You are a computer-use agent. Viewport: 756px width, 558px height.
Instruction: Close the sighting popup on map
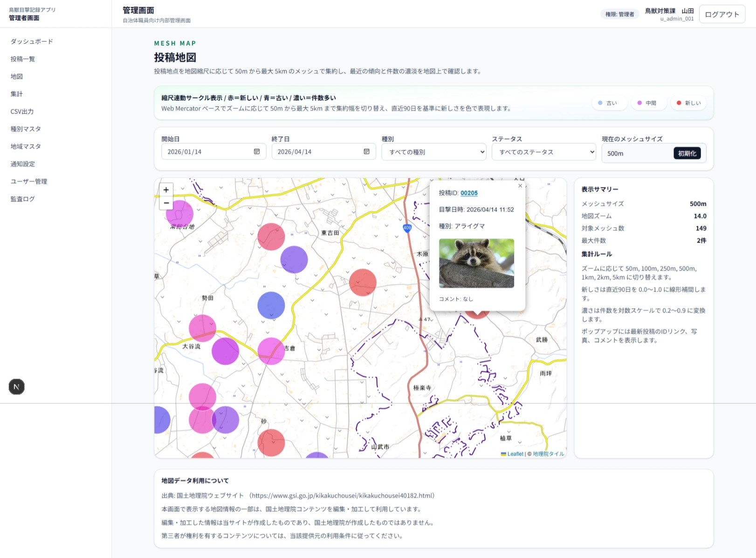click(x=520, y=186)
